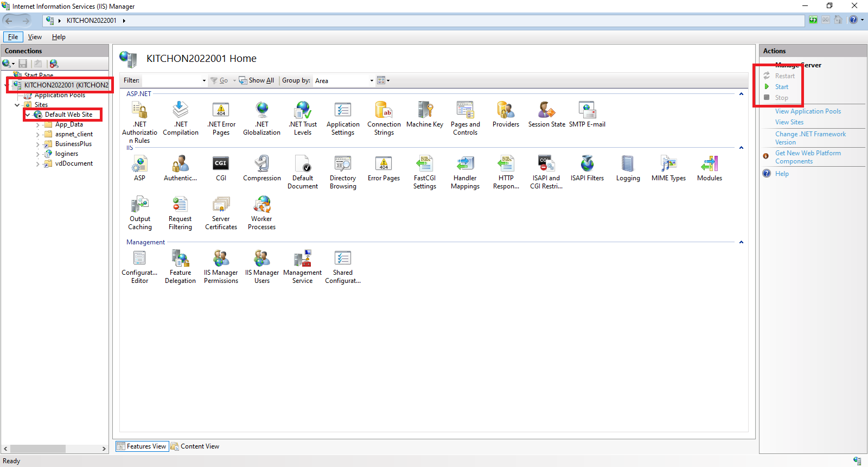Open the view mode dropdown beside Group by
This screenshot has width=868, height=467.
(x=384, y=80)
